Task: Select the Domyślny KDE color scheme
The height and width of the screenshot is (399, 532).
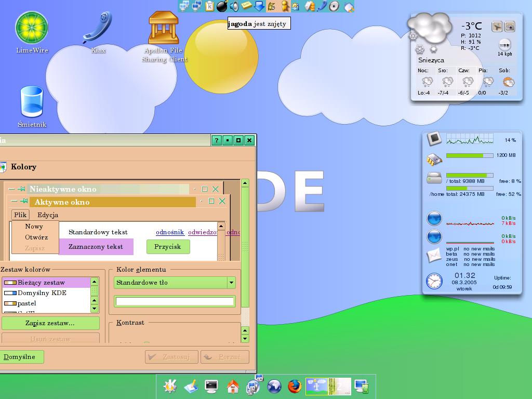Action: (46, 293)
